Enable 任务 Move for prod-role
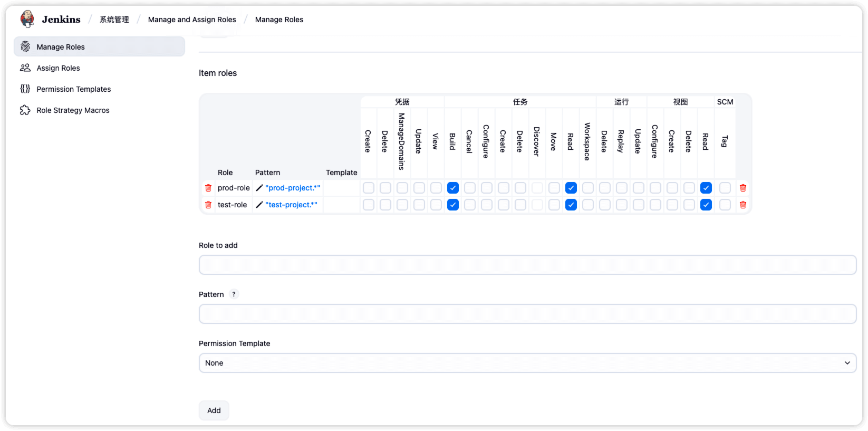This screenshot has width=868, height=431. point(554,188)
